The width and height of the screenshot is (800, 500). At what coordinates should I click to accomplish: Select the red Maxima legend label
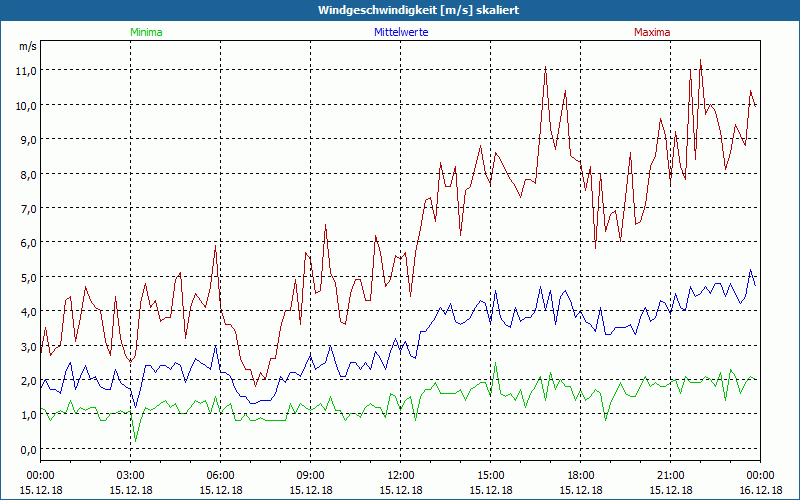coord(652,32)
